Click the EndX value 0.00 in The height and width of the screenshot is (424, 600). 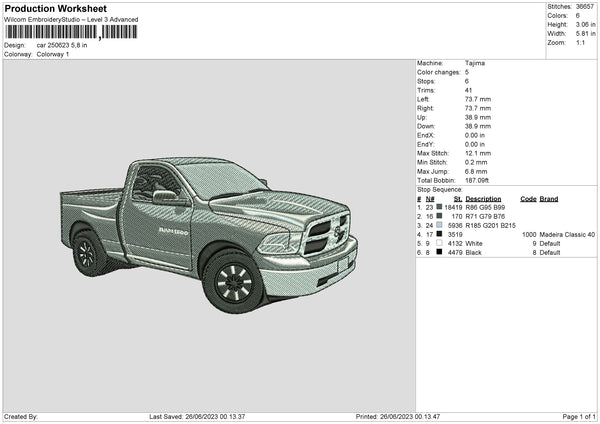[x=475, y=135]
